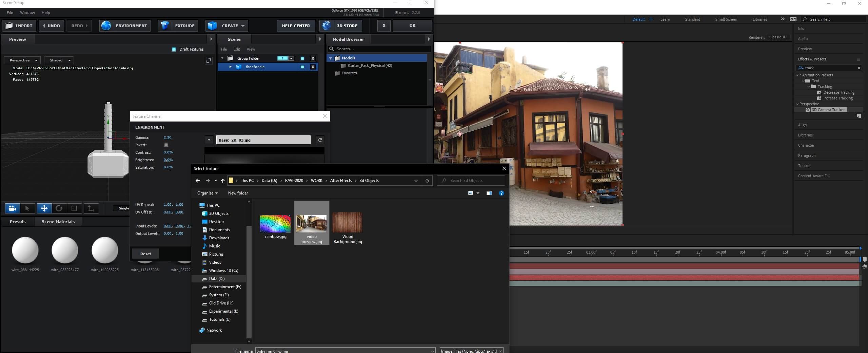868x353 pixels.
Task: Toggle the Draft Textures checkbox
Action: [x=174, y=49]
